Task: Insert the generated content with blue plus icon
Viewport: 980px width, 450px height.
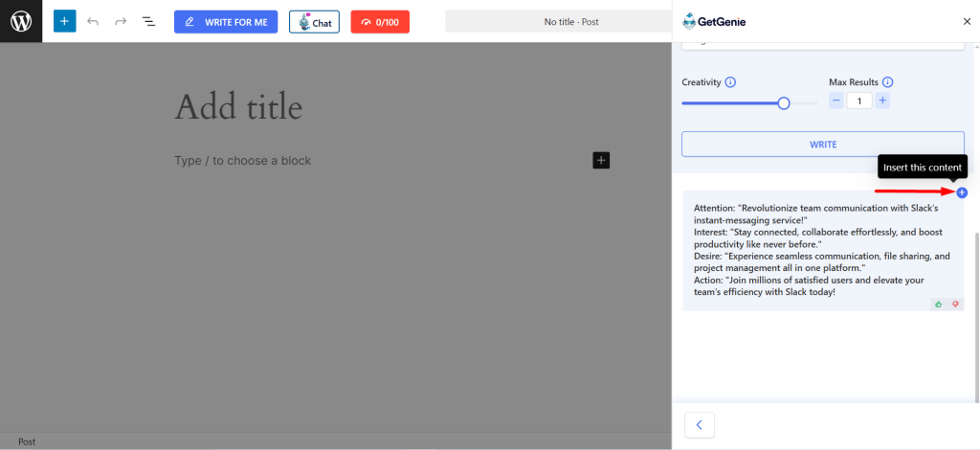Action: click(x=962, y=192)
